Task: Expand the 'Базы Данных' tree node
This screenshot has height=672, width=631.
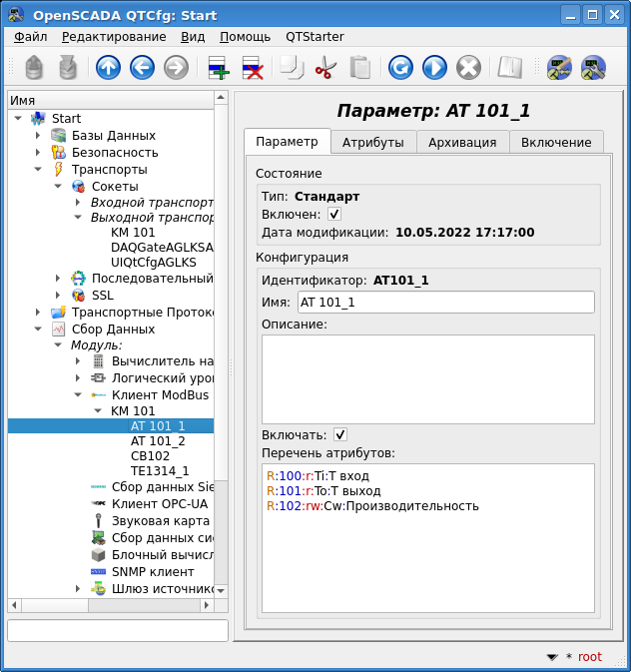Action: [x=37, y=136]
